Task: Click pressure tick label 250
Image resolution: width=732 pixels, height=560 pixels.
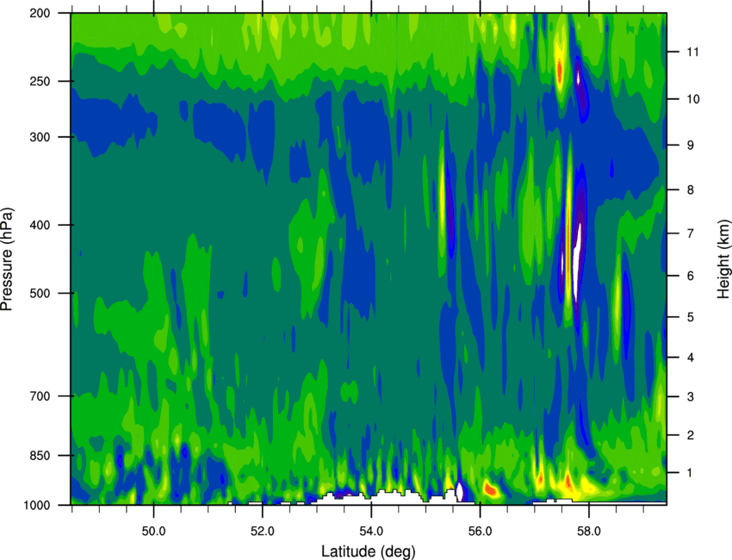Action: click(40, 81)
